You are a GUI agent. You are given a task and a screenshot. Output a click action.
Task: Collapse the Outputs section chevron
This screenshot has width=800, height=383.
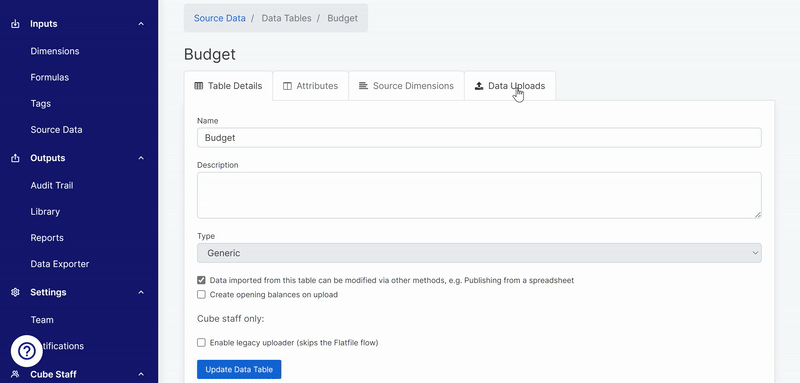141,158
